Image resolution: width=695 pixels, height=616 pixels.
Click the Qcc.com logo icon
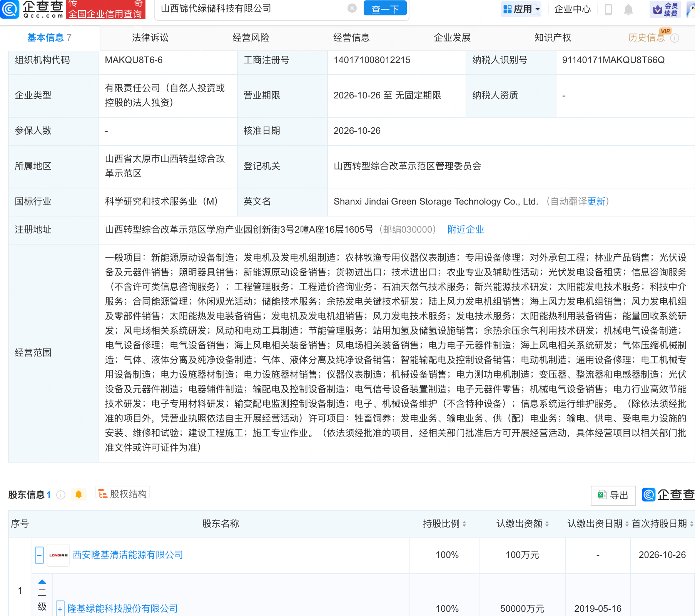coord(10,9)
